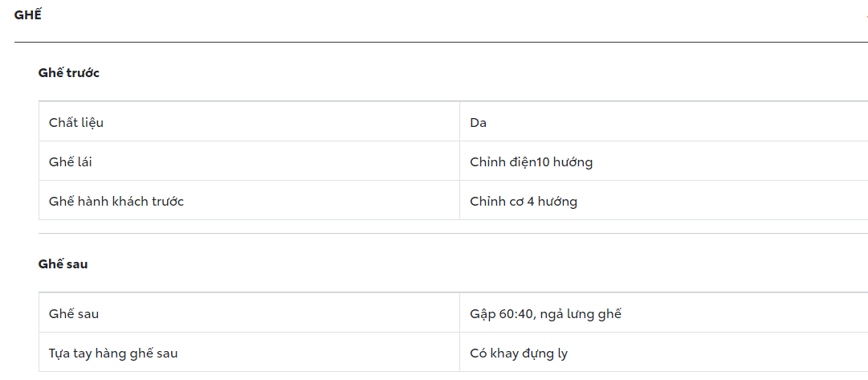Select the Ghế trước subsection heading
The image size is (868, 380).
[x=68, y=72]
